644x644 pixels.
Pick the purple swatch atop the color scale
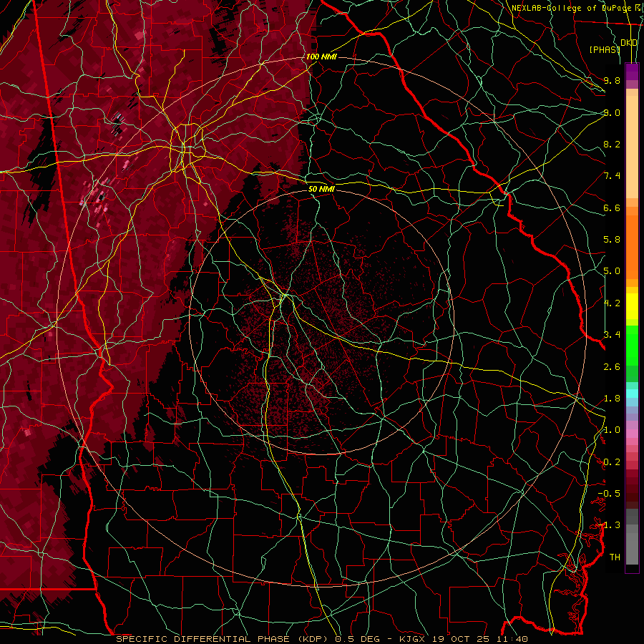click(x=632, y=72)
